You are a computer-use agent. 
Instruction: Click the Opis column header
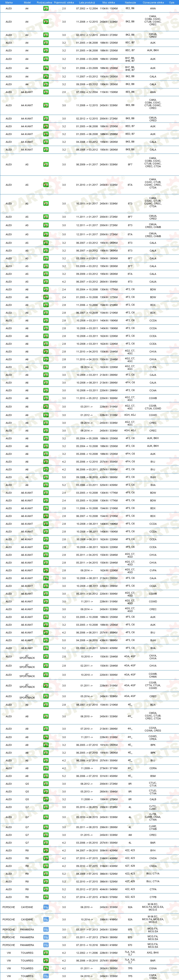click(x=172, y=2)
